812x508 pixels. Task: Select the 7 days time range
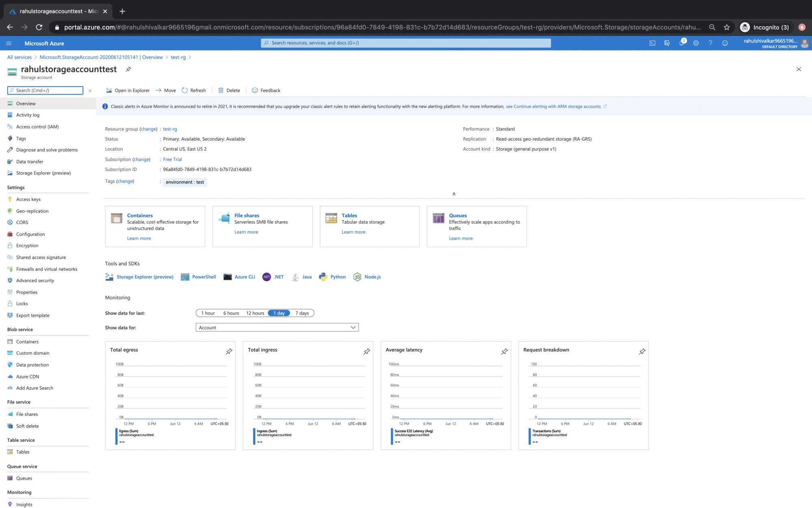pyautogui.click(x=302, y=313)
